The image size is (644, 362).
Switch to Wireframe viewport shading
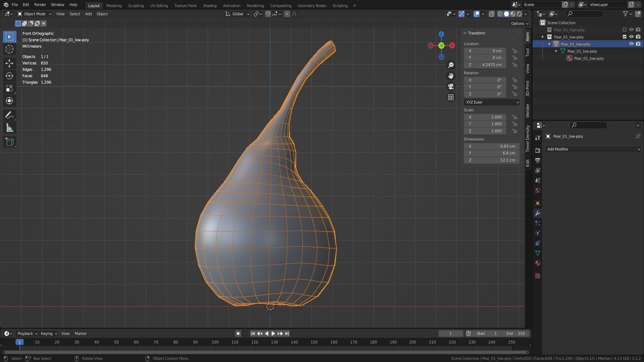click(500, 14)
